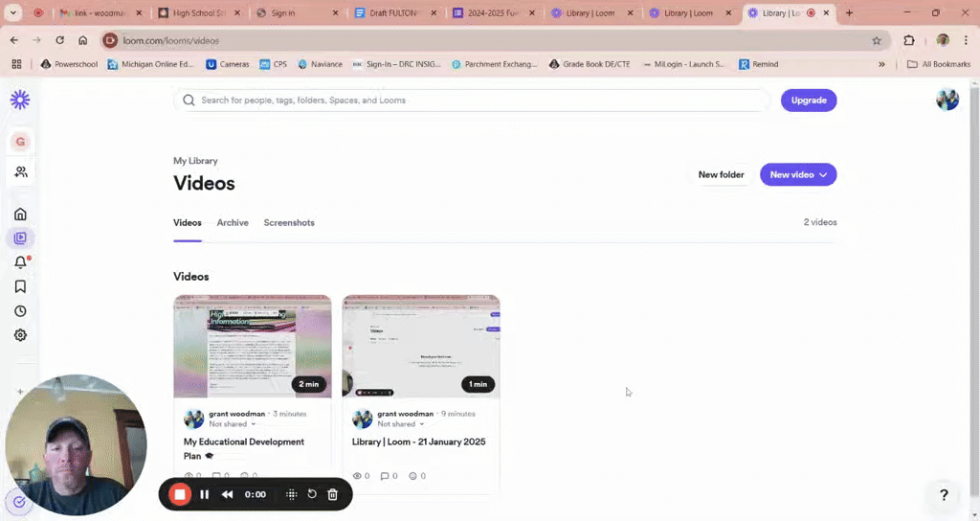Click the plus icon in the sidebar
Screen dimensions: 980x521
pos(20,392)
